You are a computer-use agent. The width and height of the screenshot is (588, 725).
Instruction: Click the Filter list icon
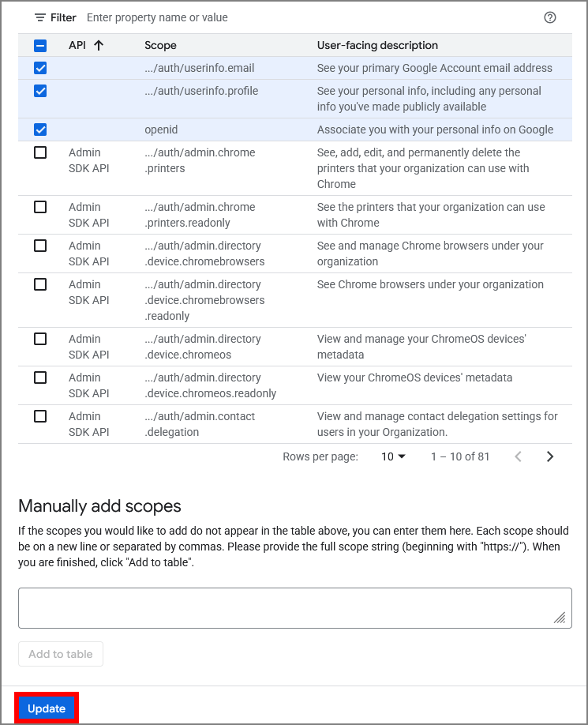(x=40, y=17)
